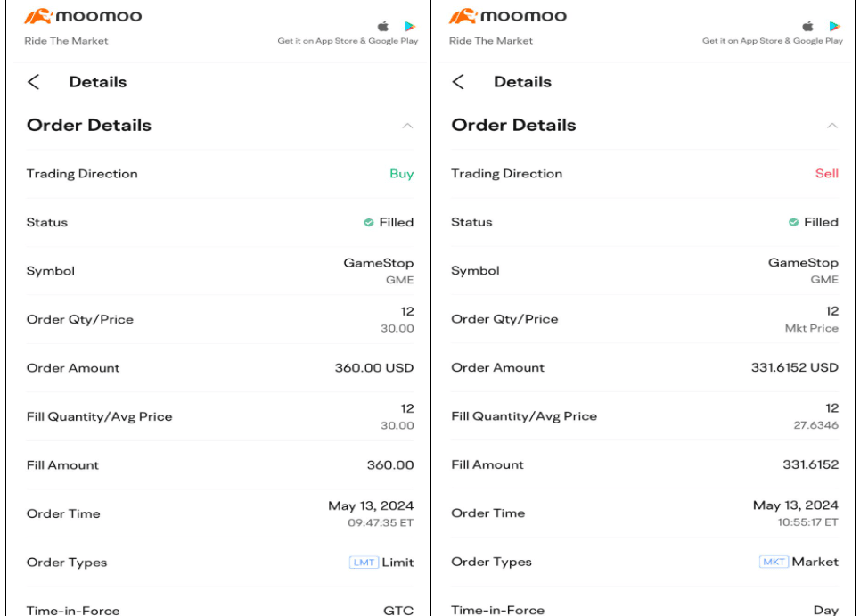The width and height of the screenshot is (860, 616).
Task: Tap the Google Play icon in right panel
Action: pos(835,26)
